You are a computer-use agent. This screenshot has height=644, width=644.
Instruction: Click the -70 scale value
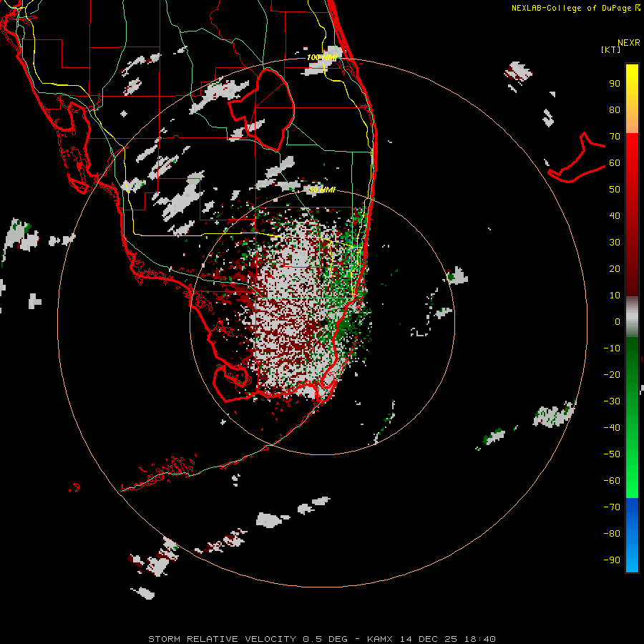point(612,507)
